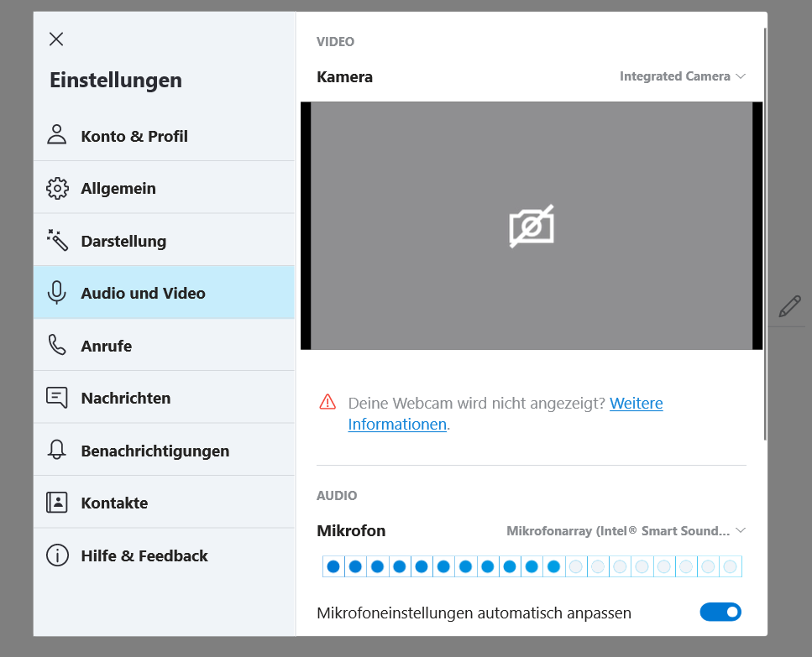Go to Anrufe settings
This screenshot has height=657, width=812.
164,345
